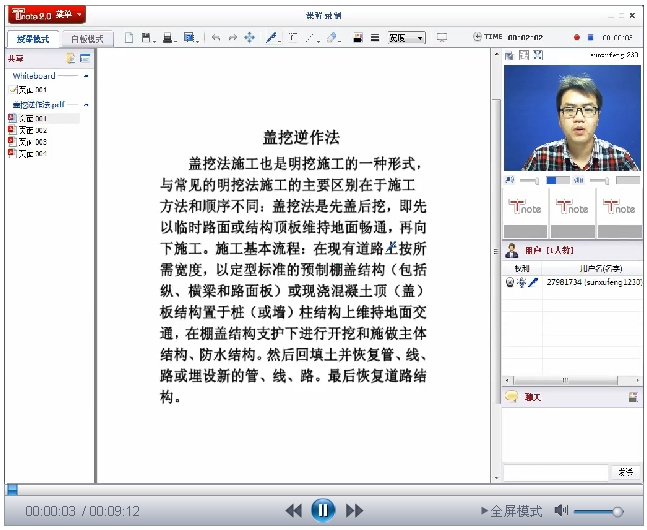The image size is (647, 530).
Task: Open the pen color swatch
Action: [357, 38]
